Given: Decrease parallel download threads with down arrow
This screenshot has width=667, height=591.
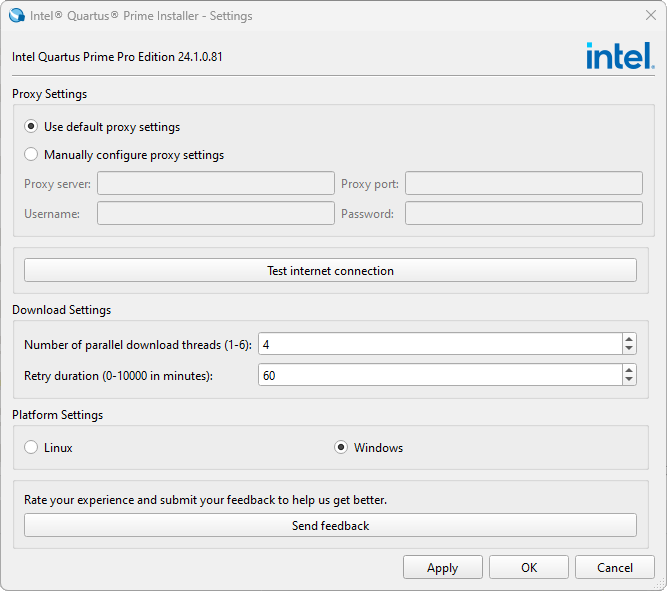Looking at the screenshot, I should pos(629,349).
